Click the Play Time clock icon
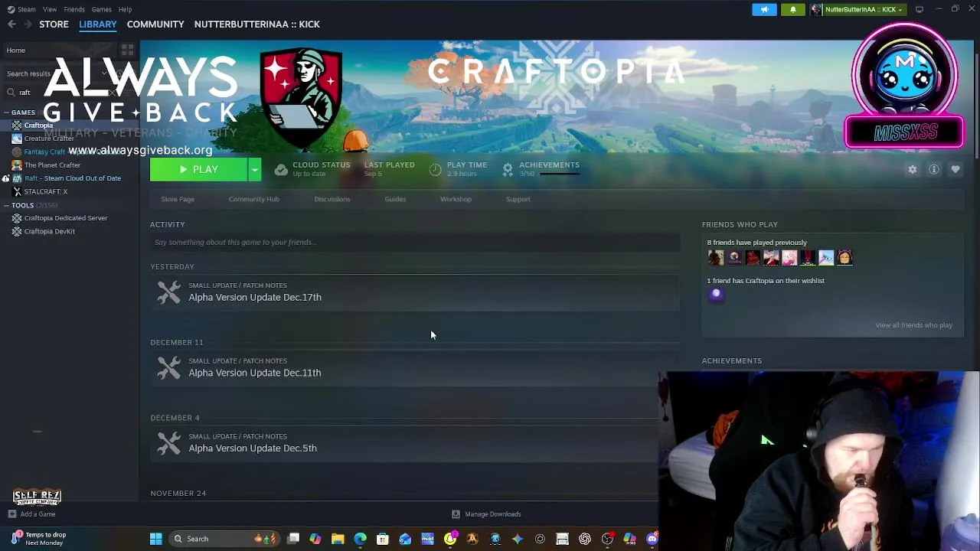Viewport: 980px width, 551px height. (435, 169)
